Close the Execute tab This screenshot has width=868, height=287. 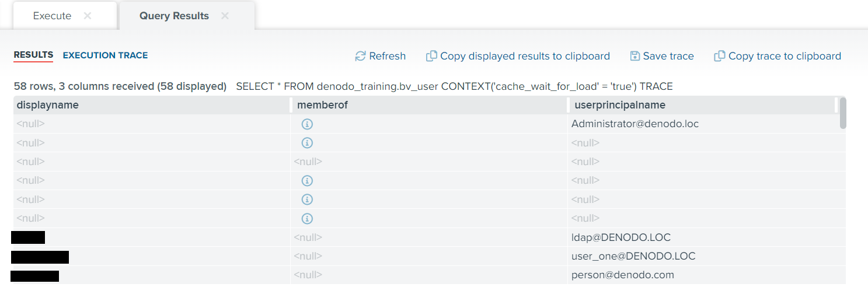coord(88,16)
